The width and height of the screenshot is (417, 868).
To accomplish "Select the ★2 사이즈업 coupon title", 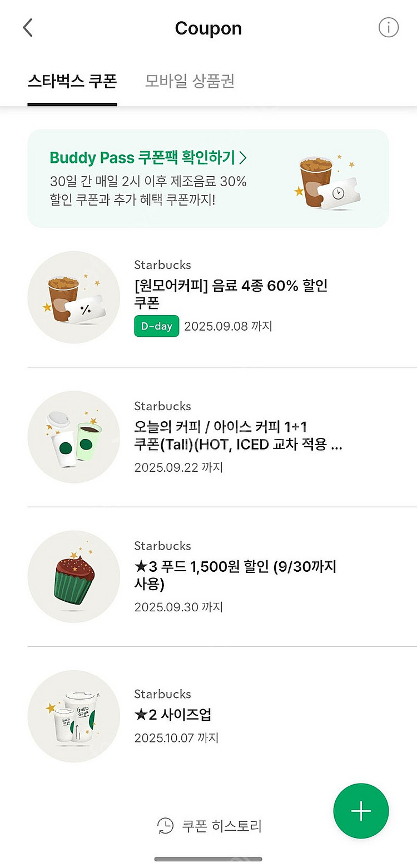I will [x=173, y=715].
